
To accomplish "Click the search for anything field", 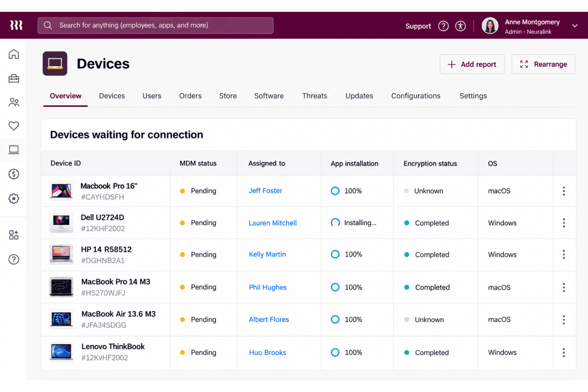I will tap(155, 25).
